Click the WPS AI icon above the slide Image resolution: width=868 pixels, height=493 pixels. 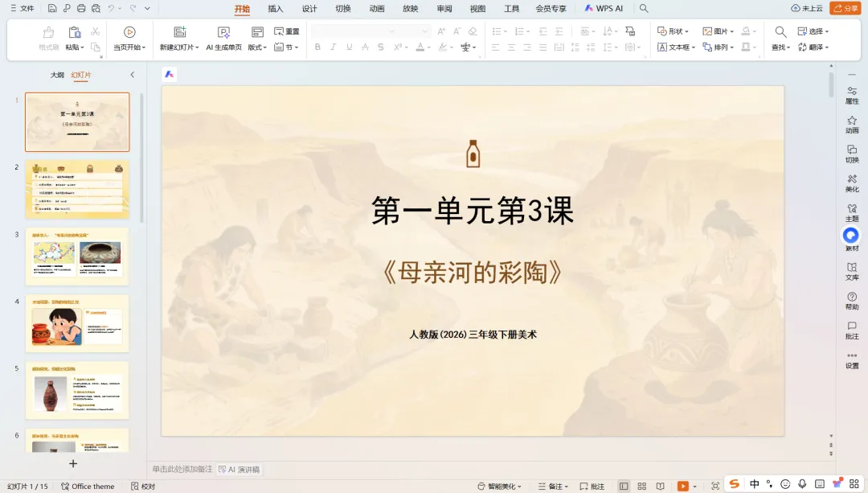(170, 74)
